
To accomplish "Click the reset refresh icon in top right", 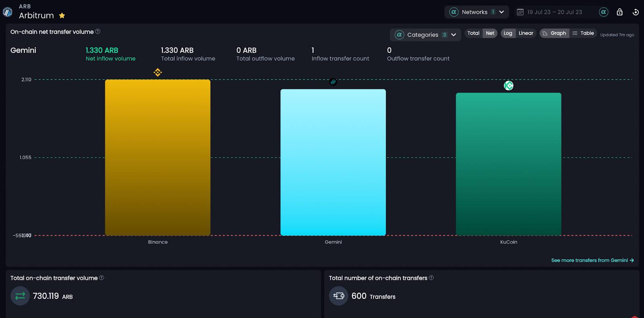I will tap(636, 12).
